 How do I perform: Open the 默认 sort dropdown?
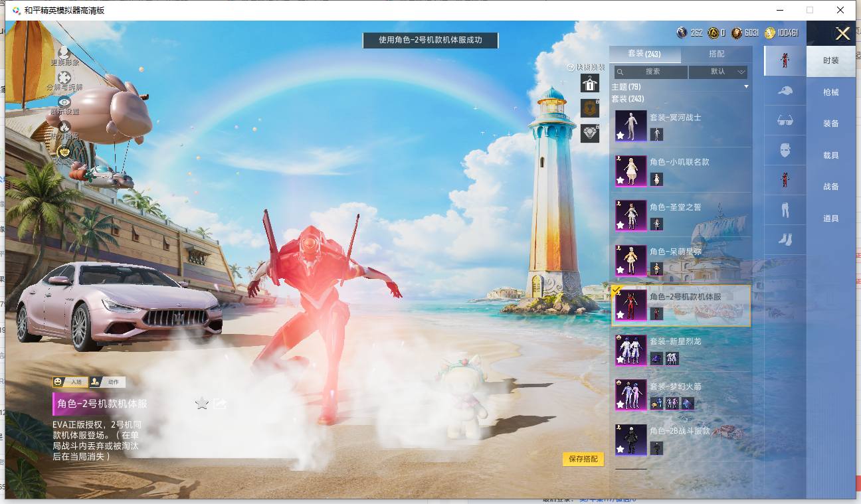point(718,72)
